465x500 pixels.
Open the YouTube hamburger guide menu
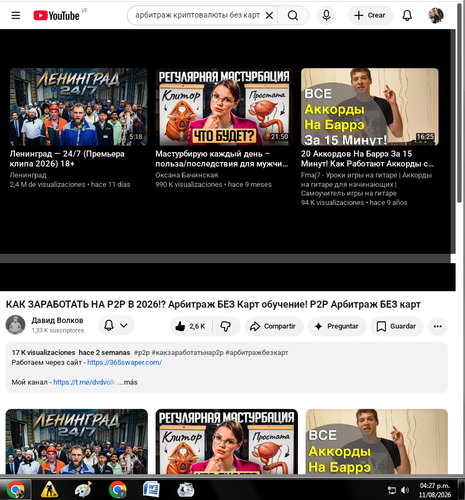(16, 15)
